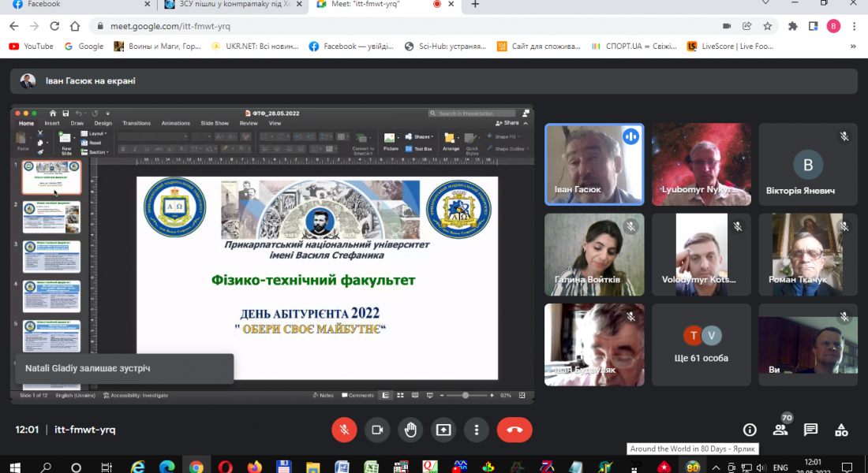The height and width of the screenshot is (473, 868).
Task: Show everyone in the participants panel
Action: (780, 430)
